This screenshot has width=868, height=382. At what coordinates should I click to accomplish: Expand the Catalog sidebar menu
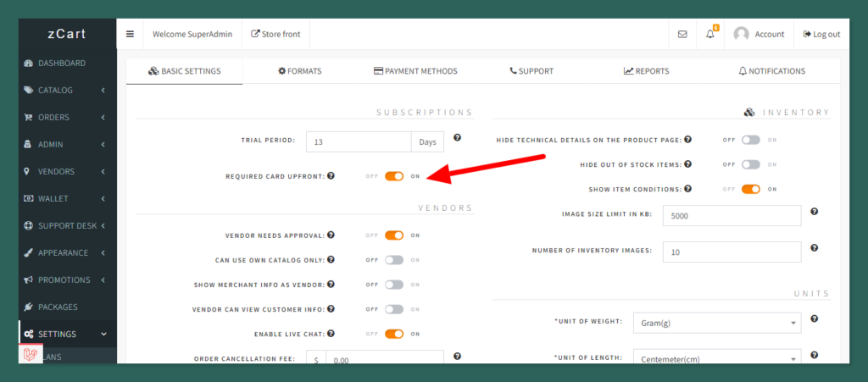pos(68,90)
